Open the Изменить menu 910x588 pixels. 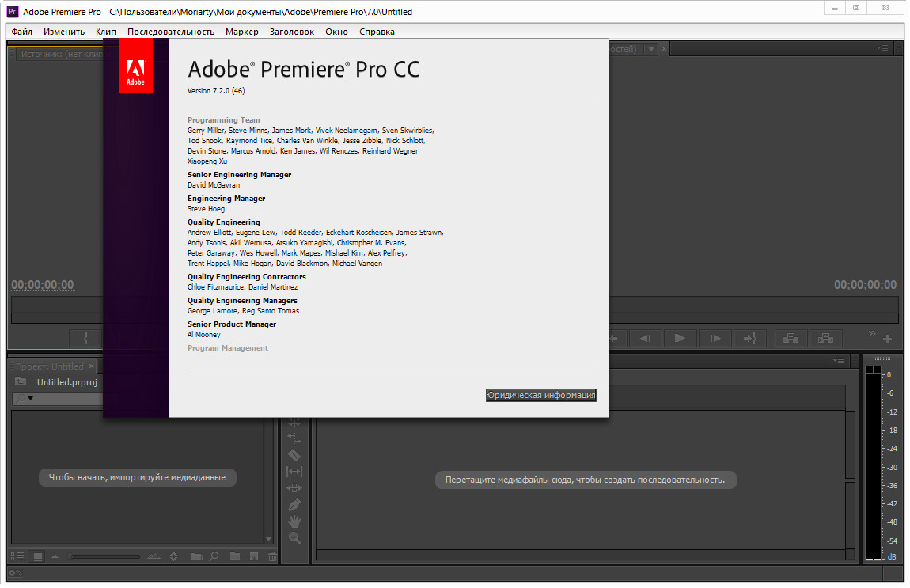[x=64, y=32]
